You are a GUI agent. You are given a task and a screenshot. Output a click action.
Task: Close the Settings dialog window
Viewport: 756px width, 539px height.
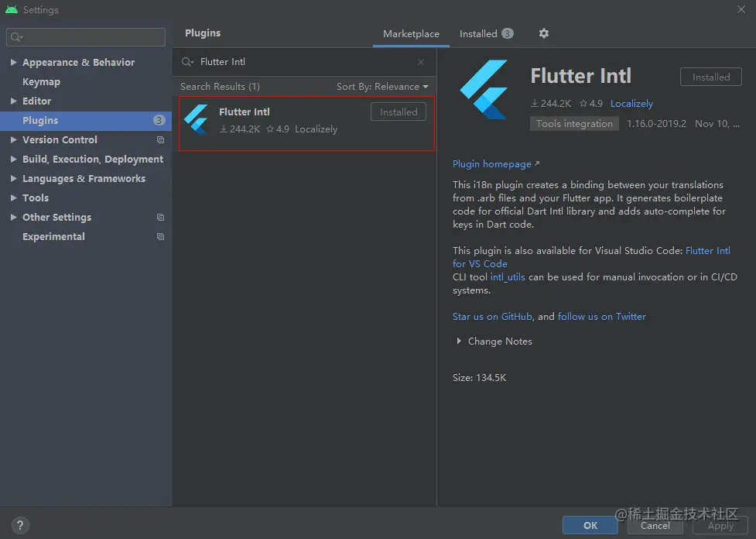click(x=741, y=9)
